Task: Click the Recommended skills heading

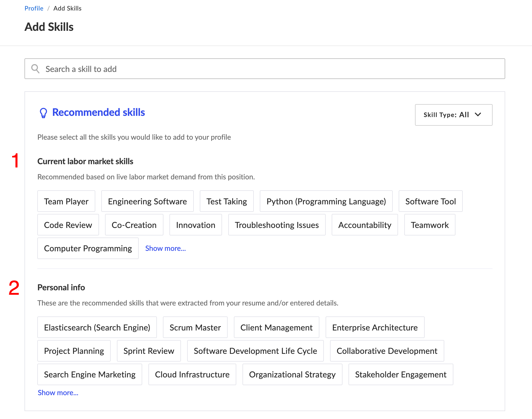Action: [x=99, y=112]
